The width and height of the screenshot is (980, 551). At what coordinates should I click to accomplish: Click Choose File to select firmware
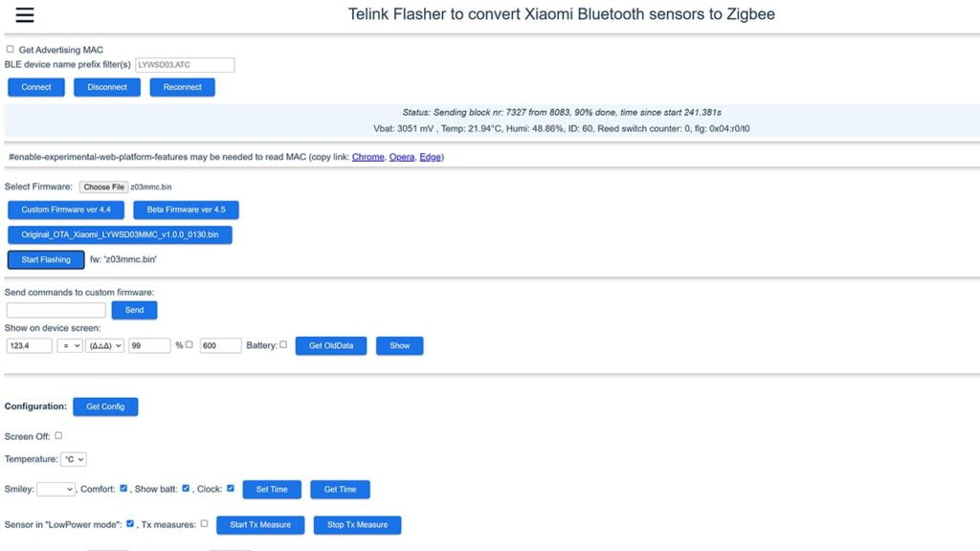point(103,187)
